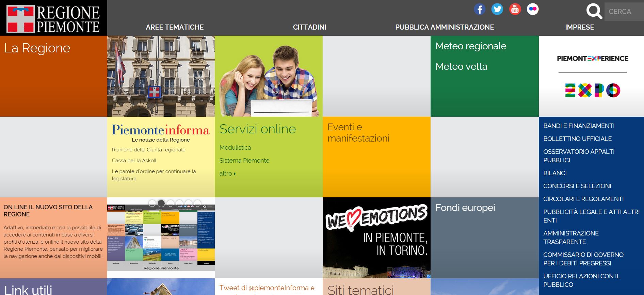Open the YouTube channel icon
Screen dimensions: 644x295
tap(515, 9)
